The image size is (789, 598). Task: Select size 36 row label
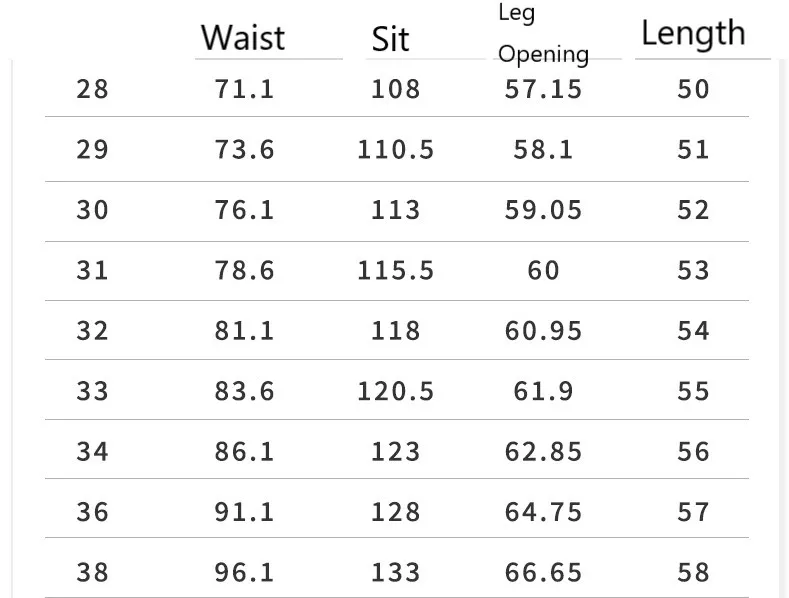tap(93, 512)
